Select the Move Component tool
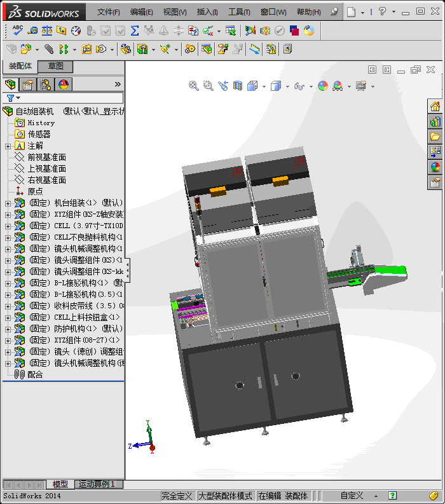 pyautogui.click(x=101, y=49)
